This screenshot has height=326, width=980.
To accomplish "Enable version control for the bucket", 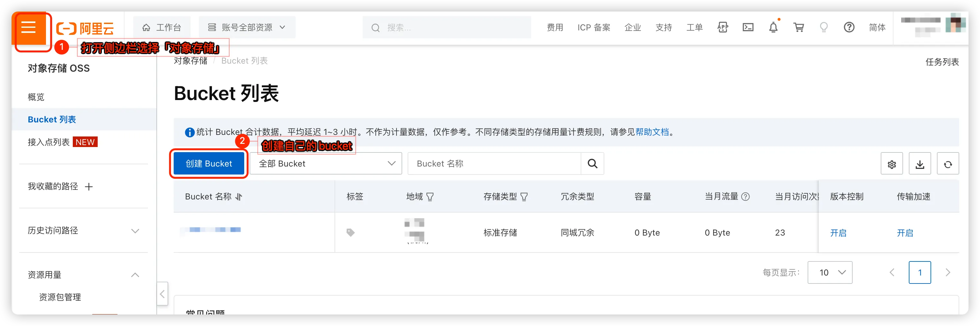I will point(838,233).
